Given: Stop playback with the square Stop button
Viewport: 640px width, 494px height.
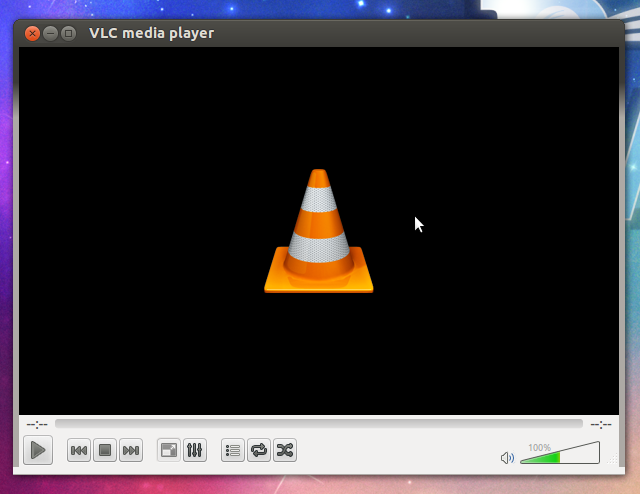Looking at the screenshot, I should click(x=105, y=450).
